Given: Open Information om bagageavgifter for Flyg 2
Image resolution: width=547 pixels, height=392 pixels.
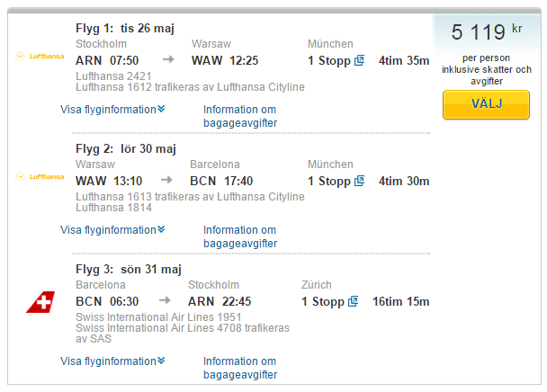Looking at the screenshot, I should click(240, 236).
